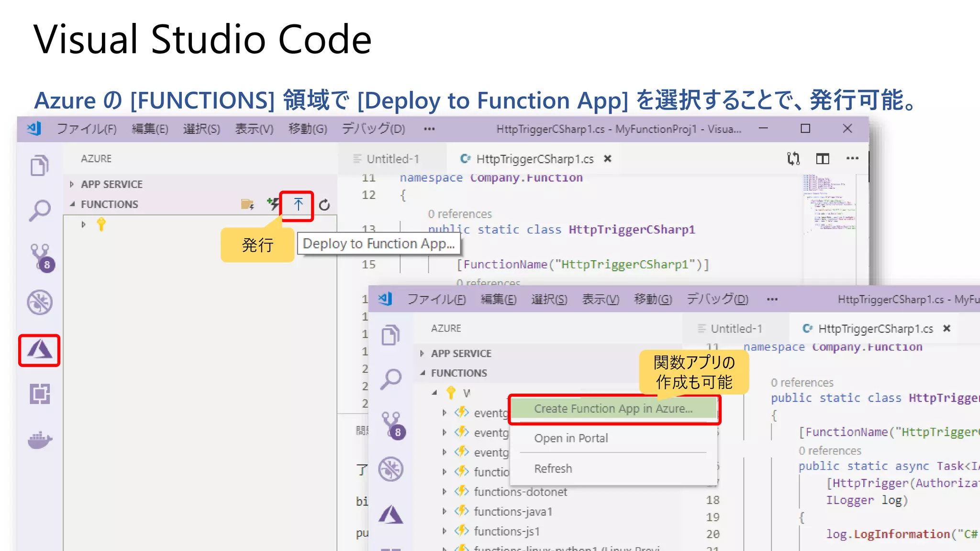Click Open Changes icon in back window editor toolbar
Screen dimensions: 980x551
tap(793, 159)
